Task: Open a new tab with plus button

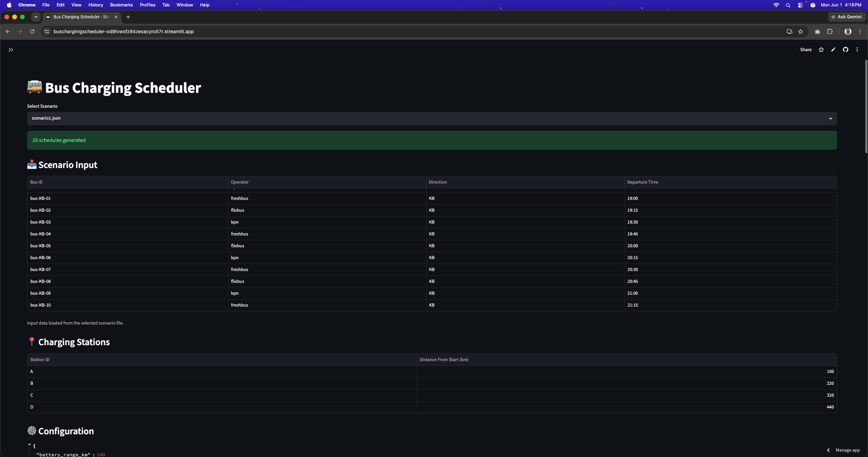Action: [x=128, y=17]
